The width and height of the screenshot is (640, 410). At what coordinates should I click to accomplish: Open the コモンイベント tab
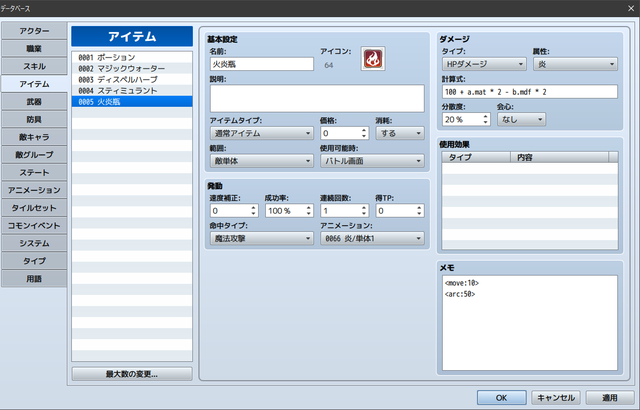pos(34,226)
